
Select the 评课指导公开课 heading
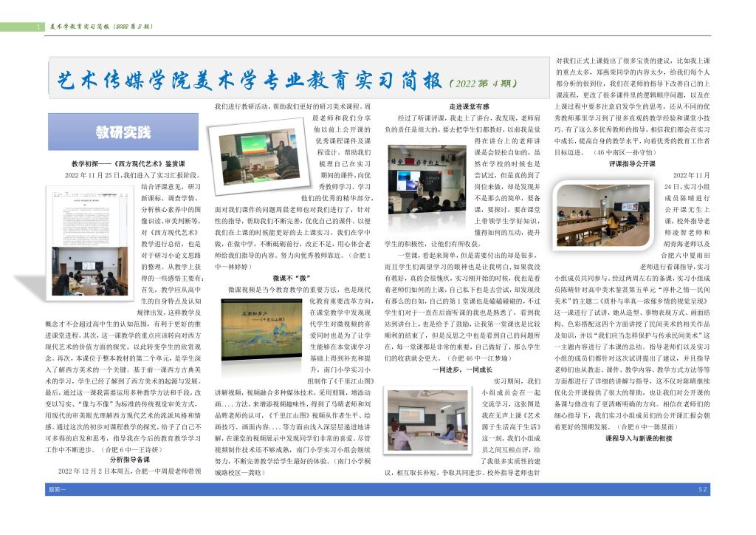pyautogui.click(x=632, y=163)
